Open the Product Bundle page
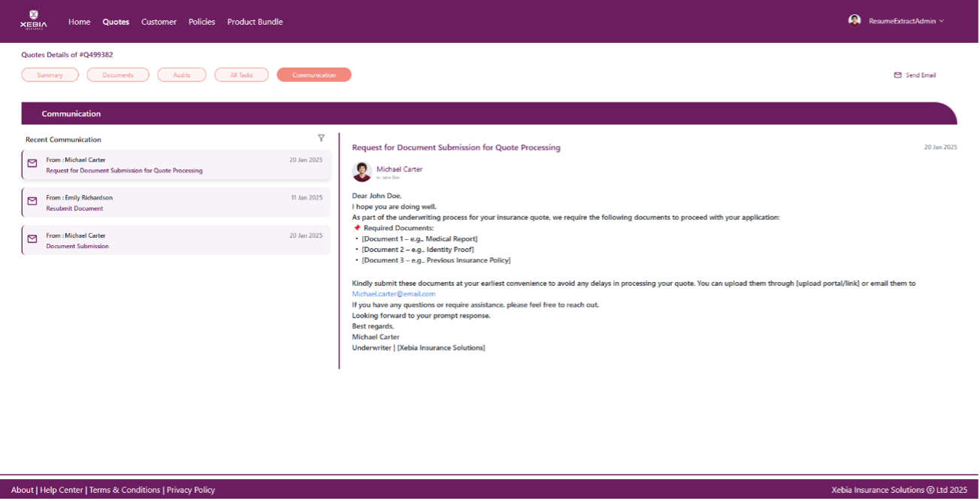980x501 pixels. [255, 22]
